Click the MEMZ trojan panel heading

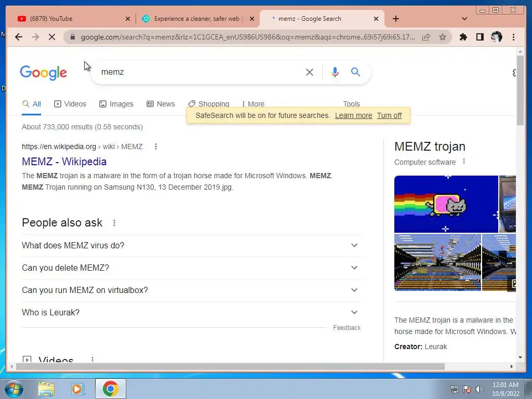click(430, 147)
